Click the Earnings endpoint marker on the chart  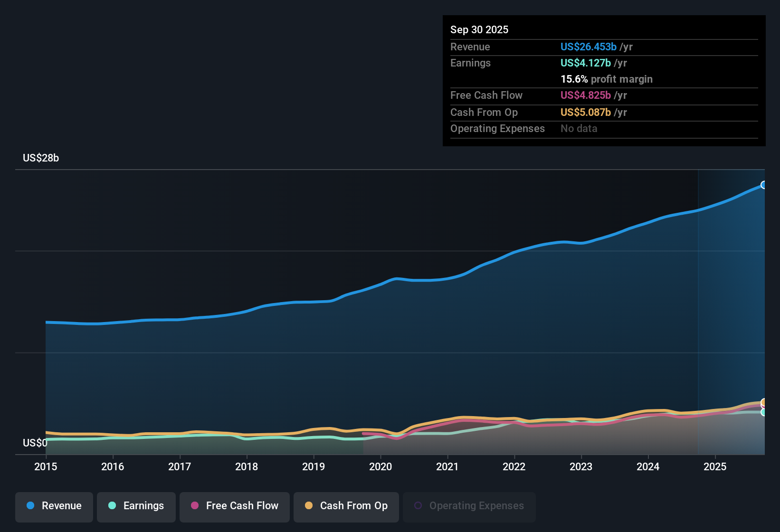click(764, 412)
